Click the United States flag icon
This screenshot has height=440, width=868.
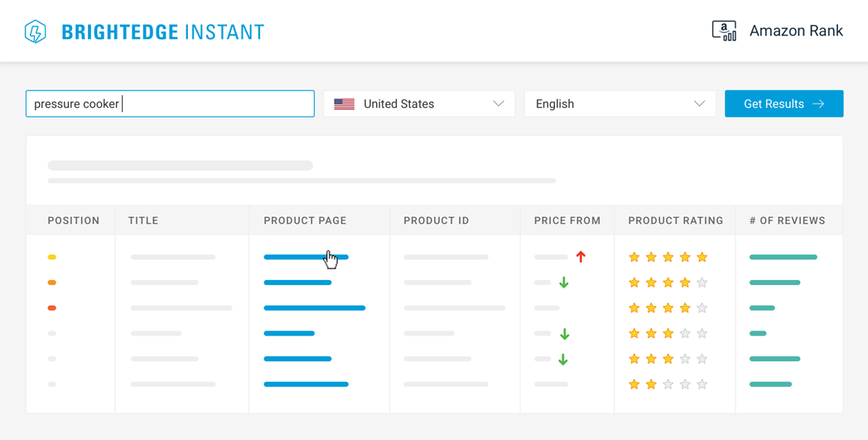click(344, 104)
